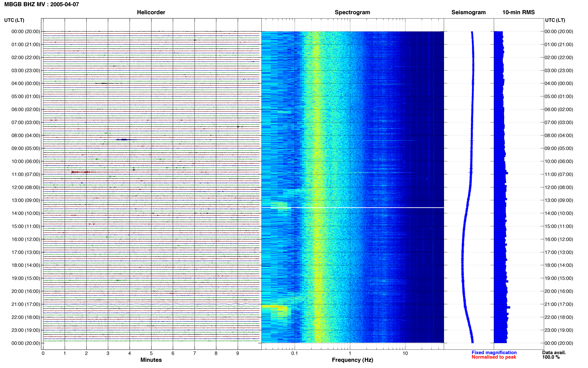Click the "3" tick on the minutes axis
Viewport: 588px width, 368px height.
(108, 353)
